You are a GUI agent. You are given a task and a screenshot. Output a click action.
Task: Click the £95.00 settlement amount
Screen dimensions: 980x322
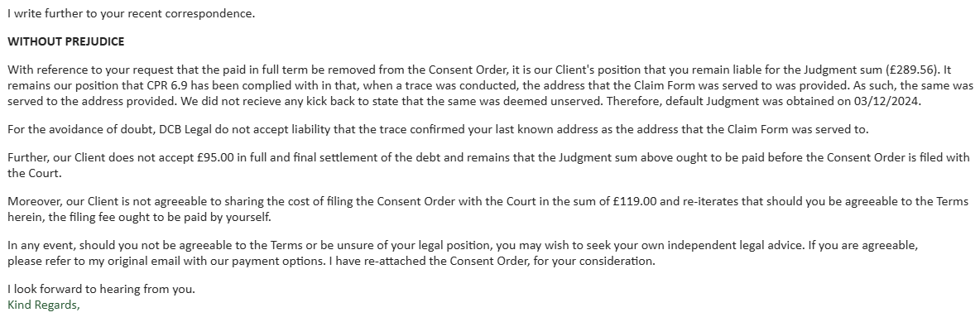tap(215, 157)
